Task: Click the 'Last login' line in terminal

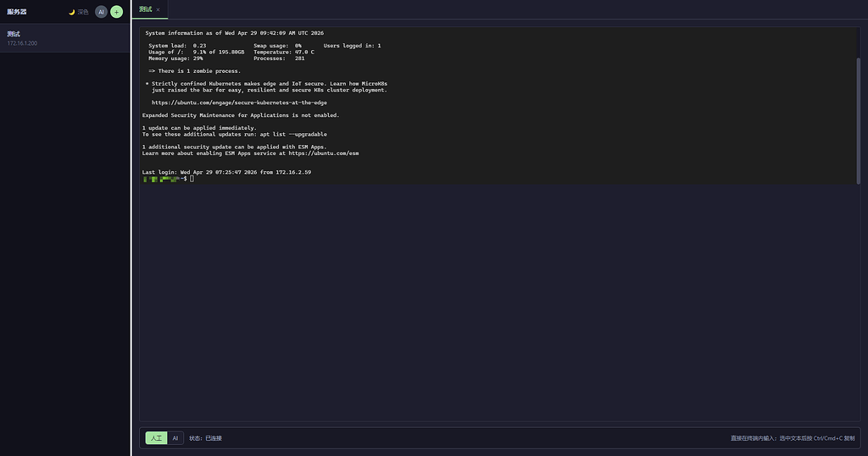Action: click(226, 172)
